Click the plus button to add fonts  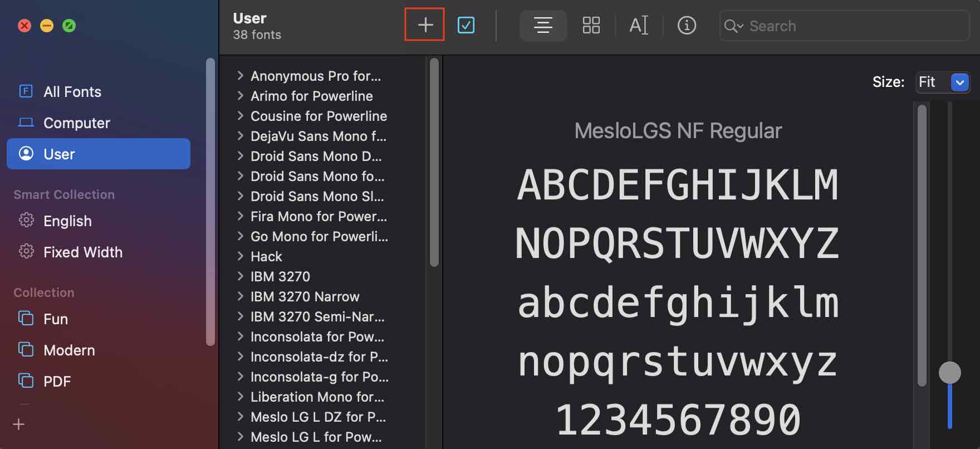point(425,25)
